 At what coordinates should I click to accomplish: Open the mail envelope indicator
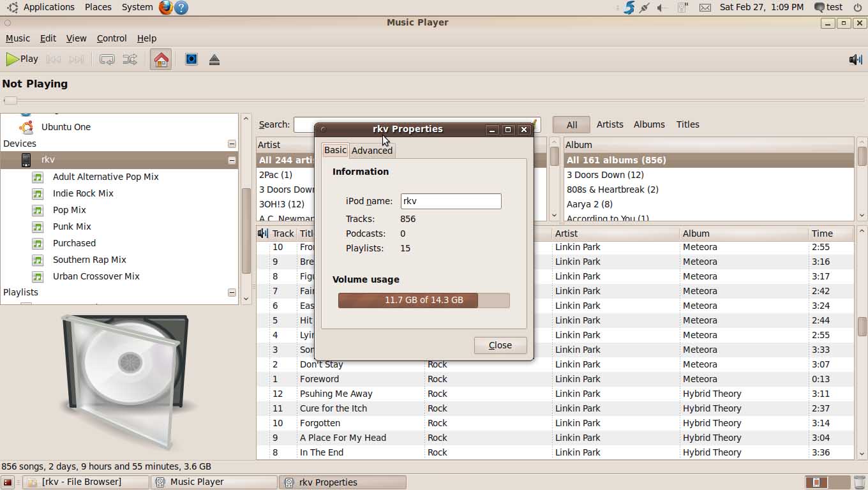[x=705, y=8]
